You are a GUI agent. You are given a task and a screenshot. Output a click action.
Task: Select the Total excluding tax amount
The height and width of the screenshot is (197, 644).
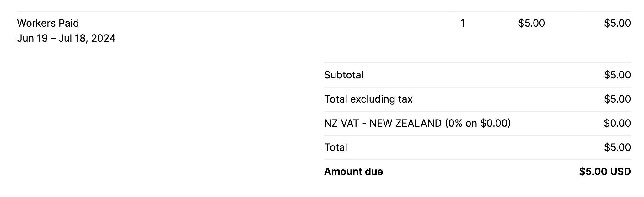coord(617,99)
